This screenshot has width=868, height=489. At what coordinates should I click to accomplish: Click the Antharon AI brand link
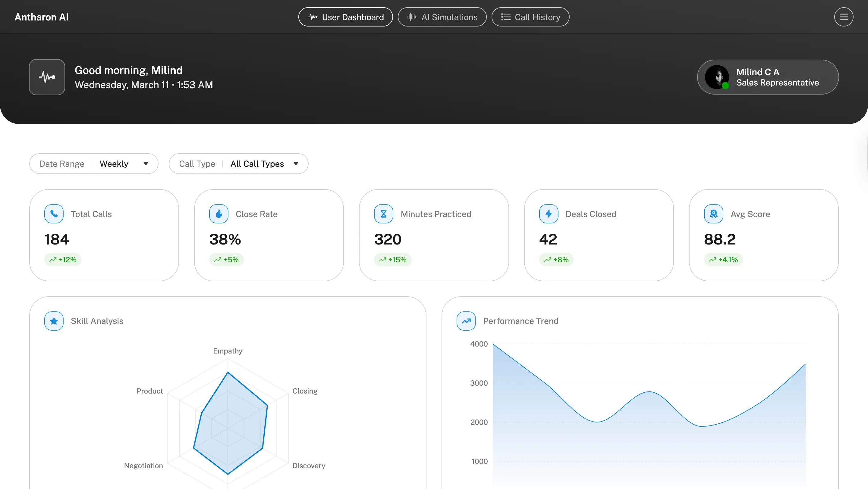pyautogui.click(x=42, y=17)
